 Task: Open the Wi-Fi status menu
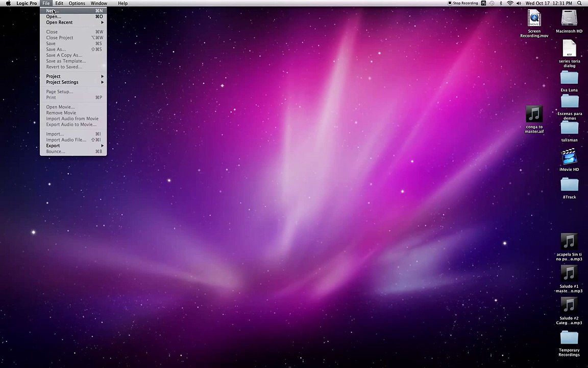[510, 4]
